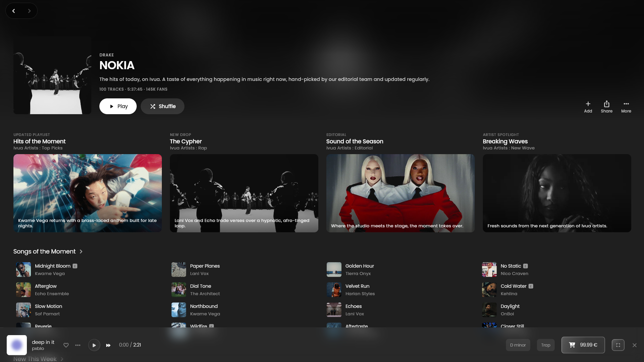Open the NOKIA cover artwork
The image size is (644, 362).
click(x=52, y=75)
